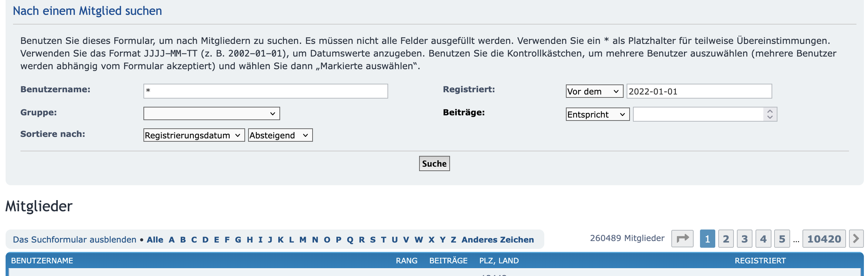868x276 pixels.
Task: Open the Gruppe dropdown
Action: [211, 113]
